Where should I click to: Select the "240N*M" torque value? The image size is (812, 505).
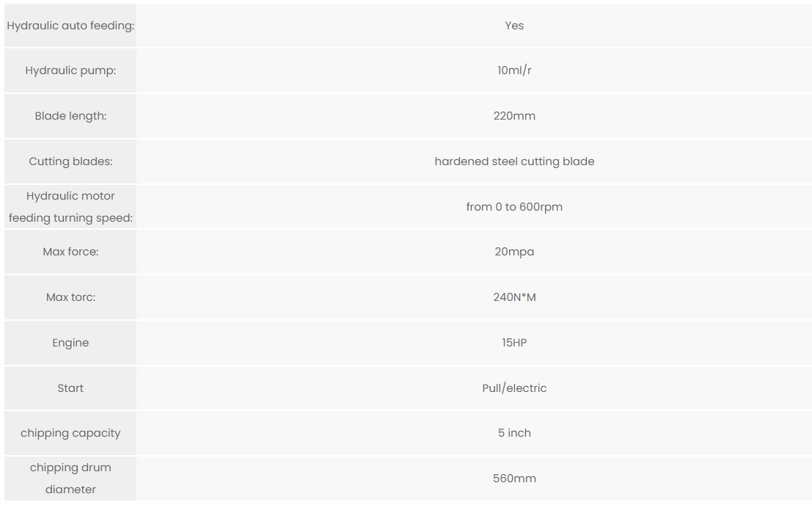point(514,297)
